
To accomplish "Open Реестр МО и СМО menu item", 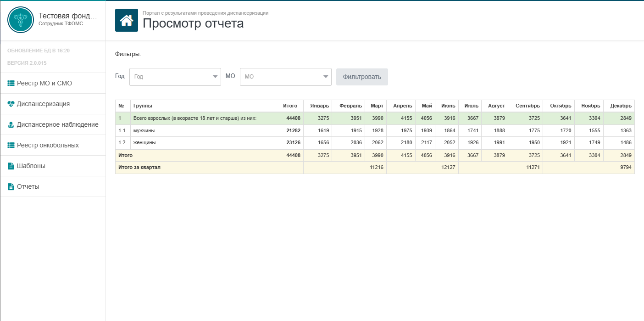I will point(53,84).
